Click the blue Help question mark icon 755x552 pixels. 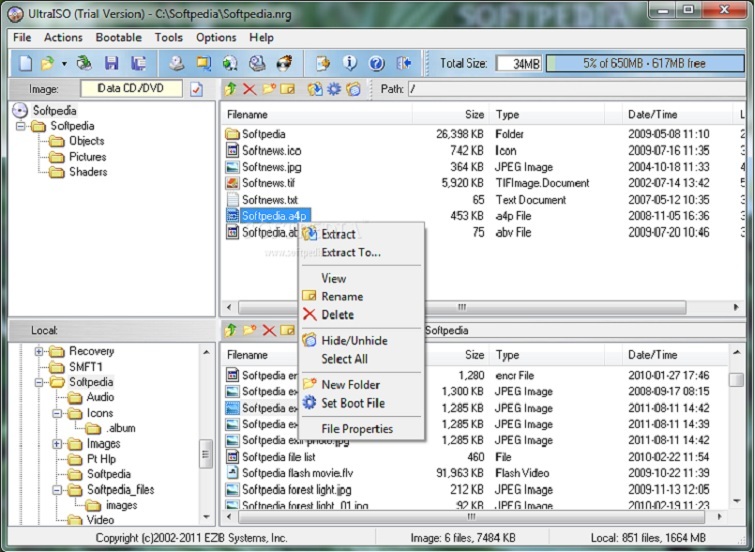376,63
